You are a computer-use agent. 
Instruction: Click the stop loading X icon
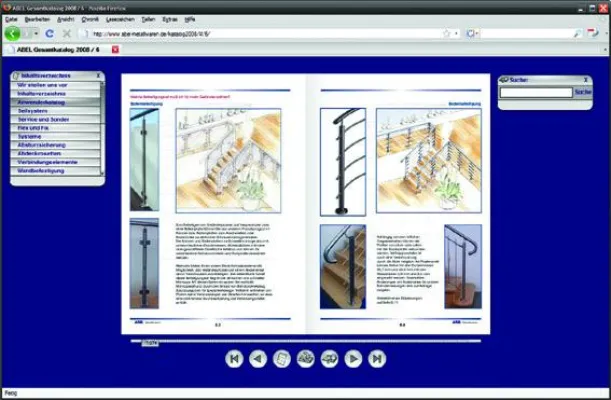point(67,34)
